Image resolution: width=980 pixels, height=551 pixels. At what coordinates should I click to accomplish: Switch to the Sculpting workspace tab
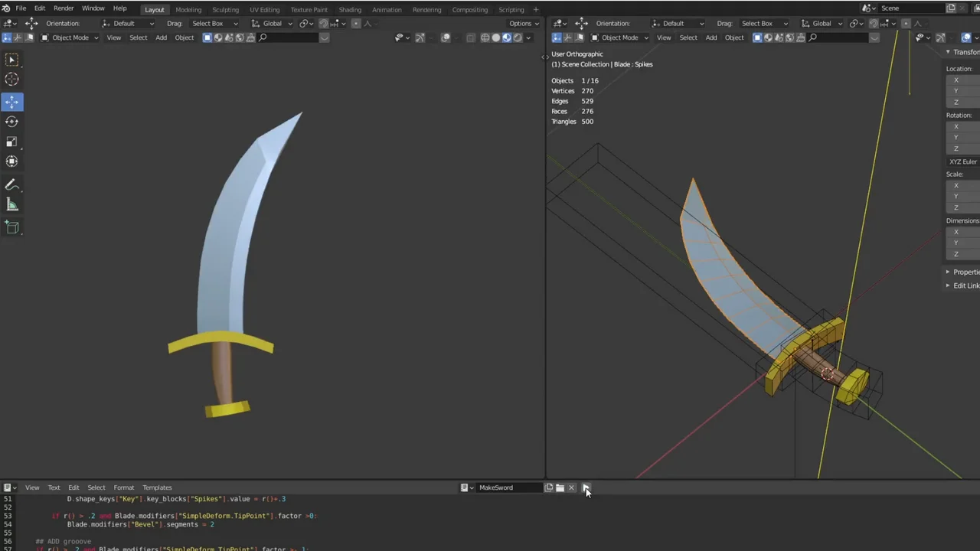point(225,10)
